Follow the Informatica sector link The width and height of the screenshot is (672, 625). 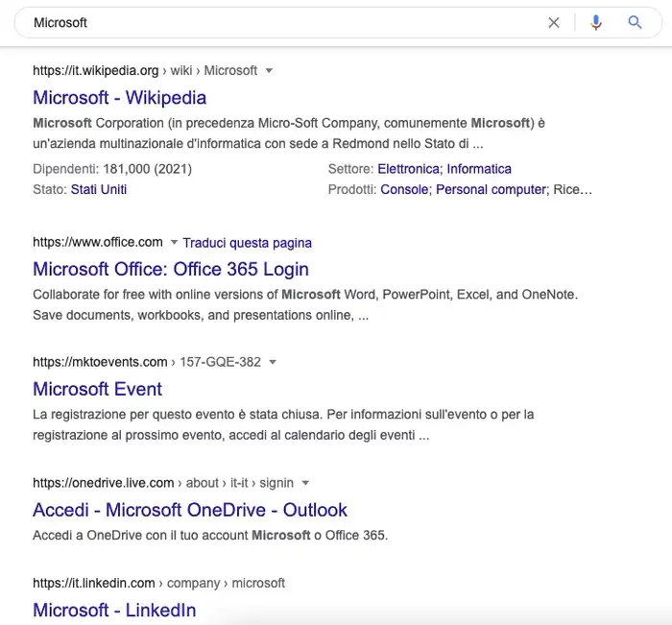point(479,169)
